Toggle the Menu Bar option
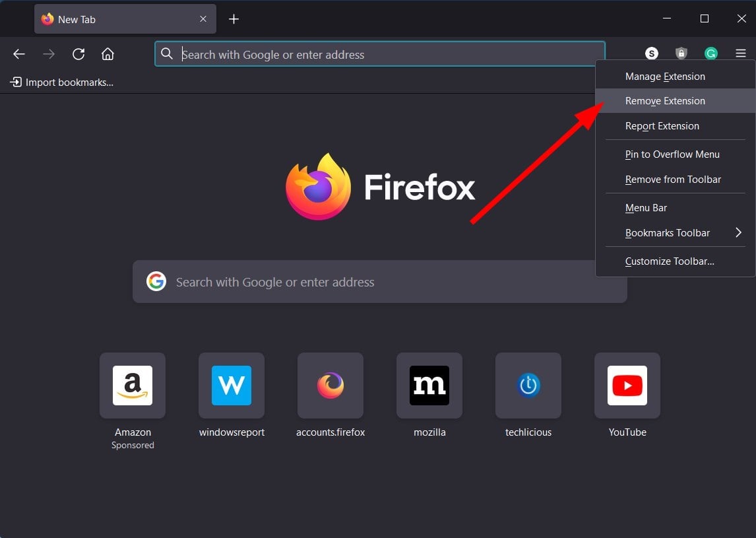This screenshot has width=756, height=538. (675, 208)
